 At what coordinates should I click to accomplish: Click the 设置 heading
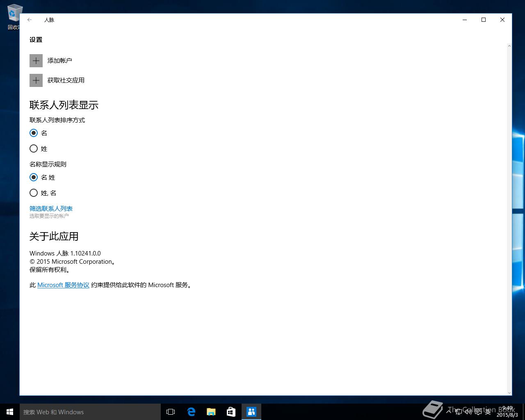pos(36,40)
